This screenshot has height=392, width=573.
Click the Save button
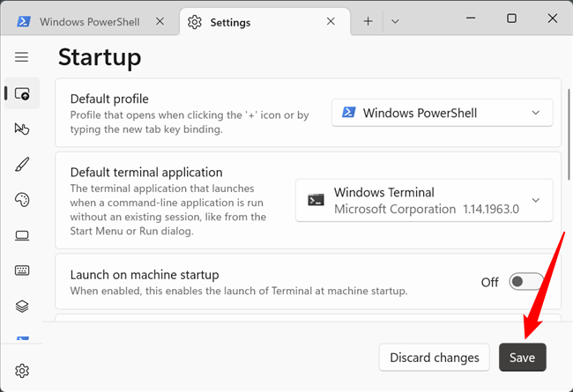(522, 358)
